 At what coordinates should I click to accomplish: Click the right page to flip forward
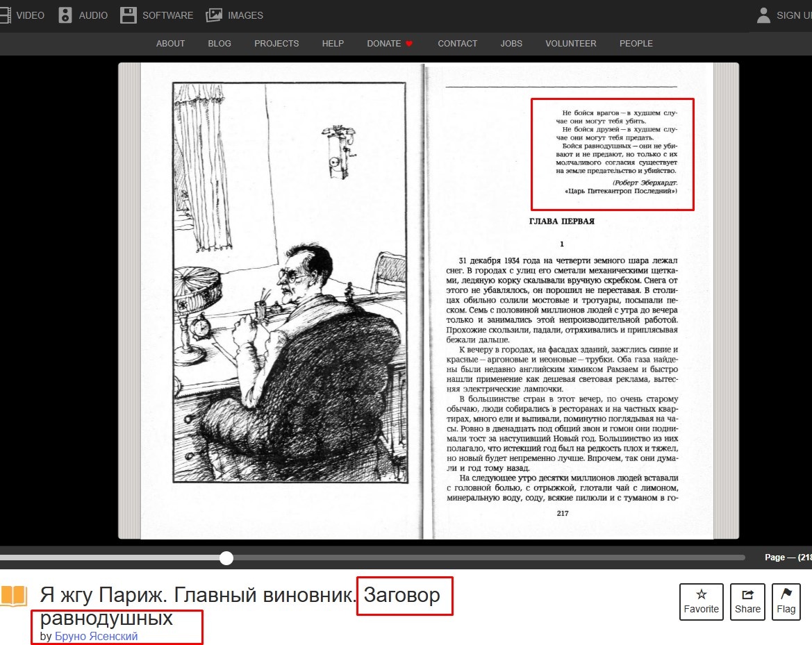570,301
